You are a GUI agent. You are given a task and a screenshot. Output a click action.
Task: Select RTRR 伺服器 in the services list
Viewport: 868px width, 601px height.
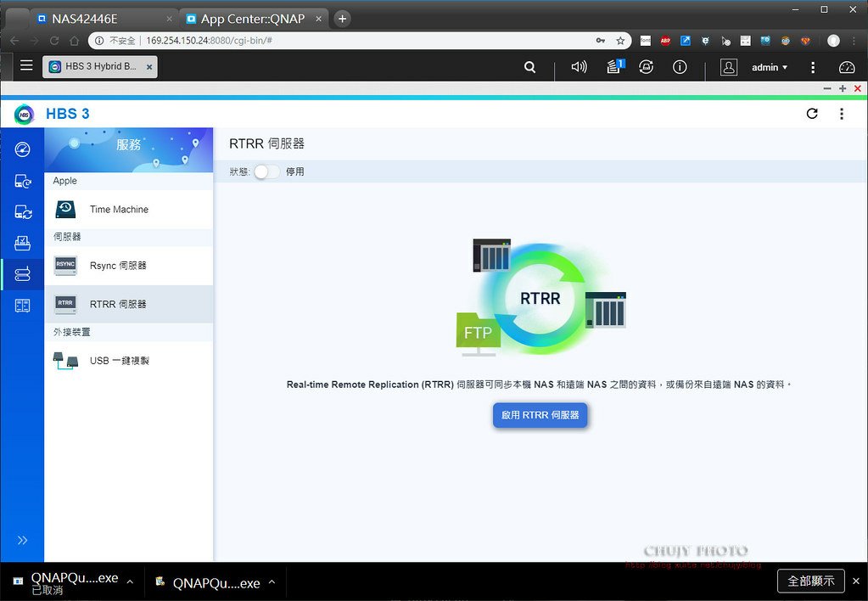point(128,304)
